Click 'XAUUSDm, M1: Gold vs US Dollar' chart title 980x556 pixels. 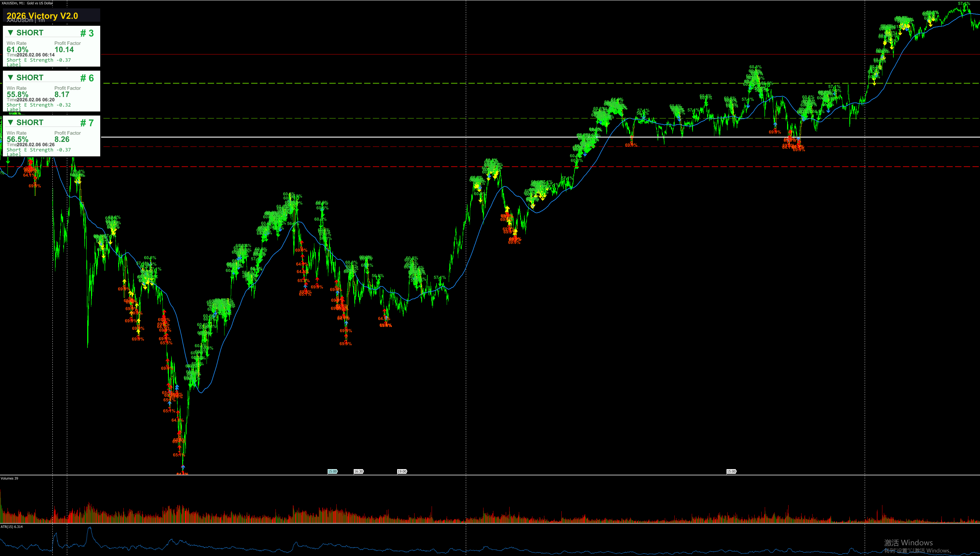click(27, 3)
